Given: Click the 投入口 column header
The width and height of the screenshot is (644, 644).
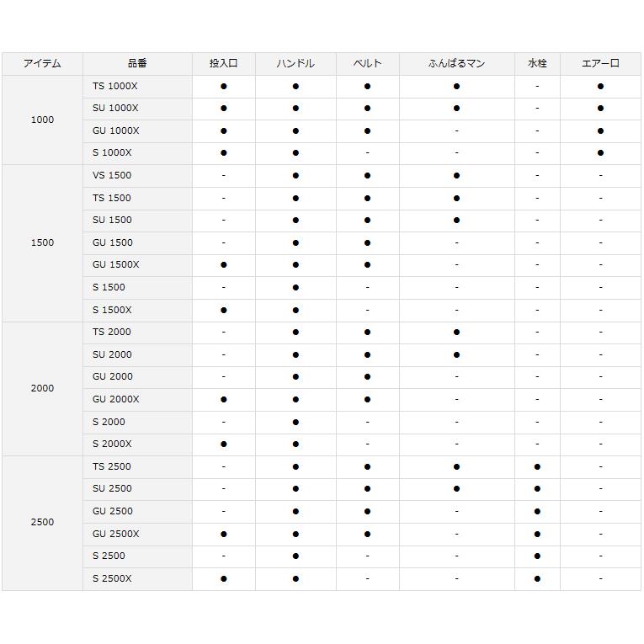Looking at the screenshot, I should pos(223,64).
